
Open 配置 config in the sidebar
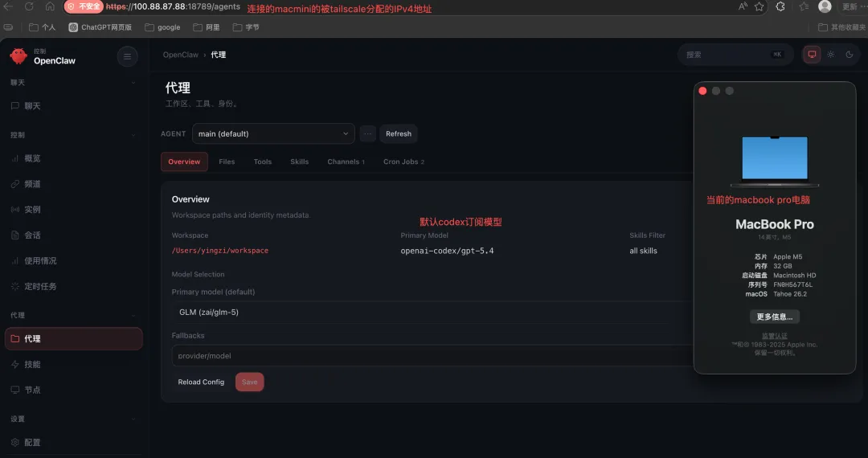click(72, 443)
